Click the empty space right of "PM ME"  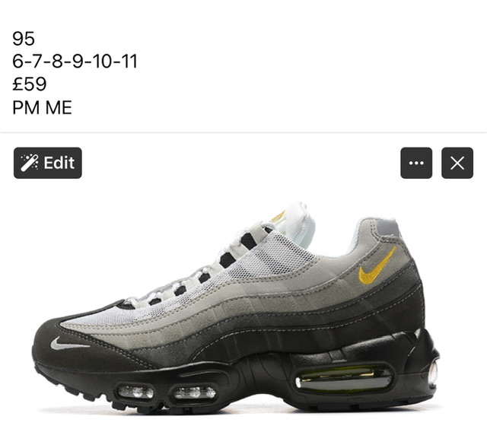coord(279,108)
